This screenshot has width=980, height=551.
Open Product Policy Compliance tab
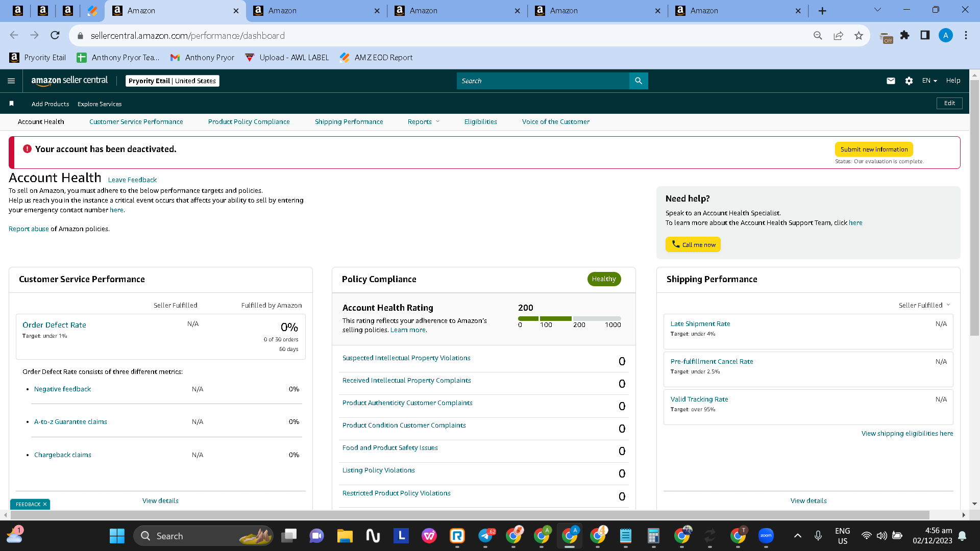[249, 122]
